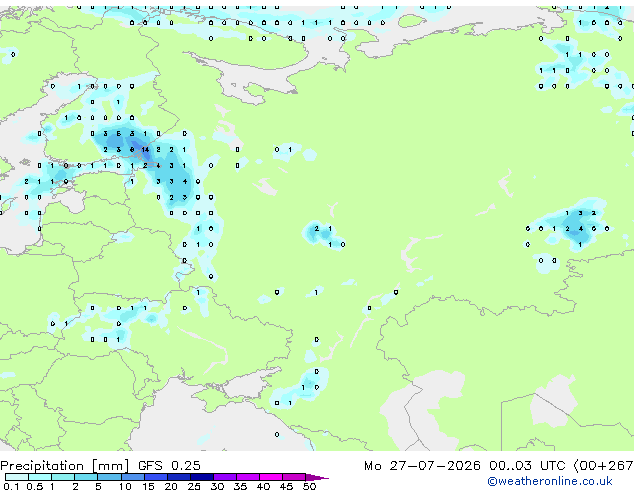Screen dimensions: 634x490
Task: Click the 10–15 mm legend color box
Action: (133, 477)
